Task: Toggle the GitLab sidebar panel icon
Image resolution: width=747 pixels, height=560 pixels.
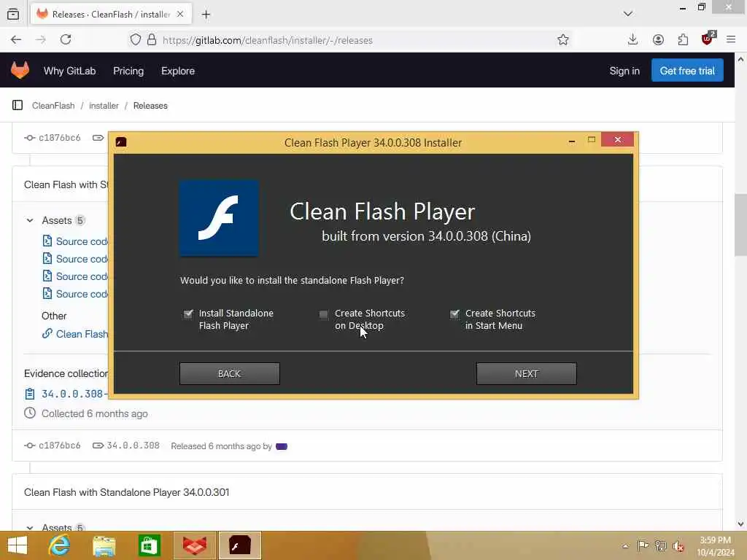Action: click(18, 105)
